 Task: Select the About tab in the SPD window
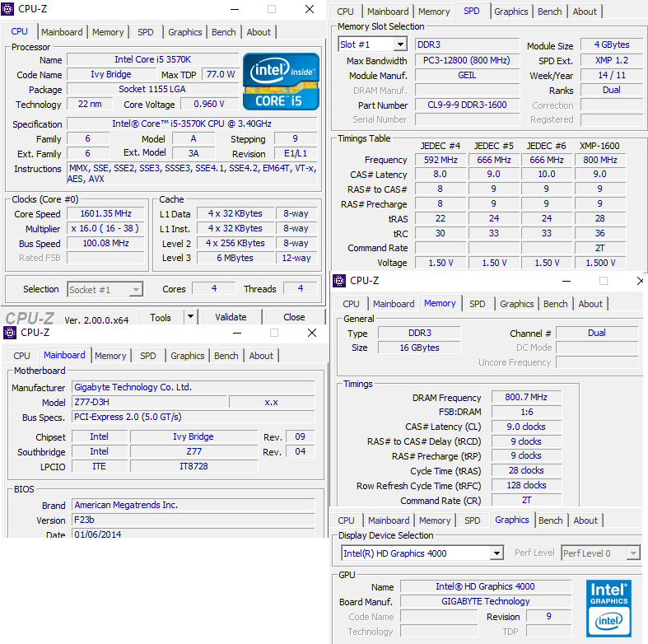(585, 12)
